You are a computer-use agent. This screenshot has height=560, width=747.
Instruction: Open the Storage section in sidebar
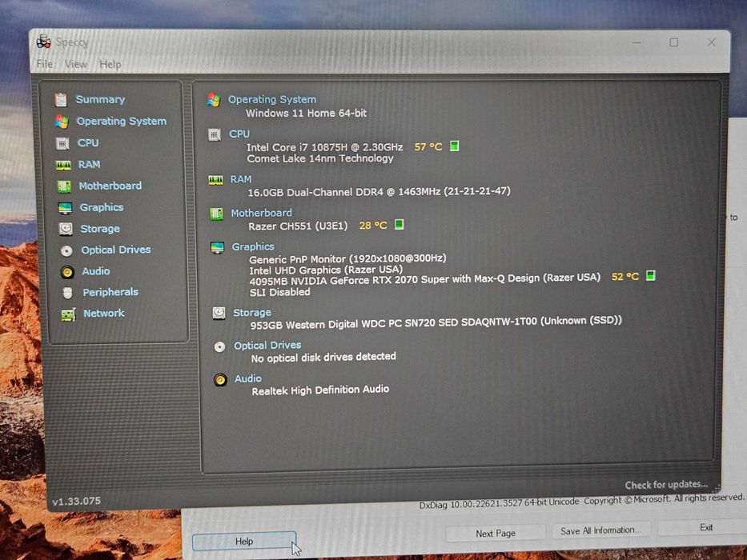(100, 229)
